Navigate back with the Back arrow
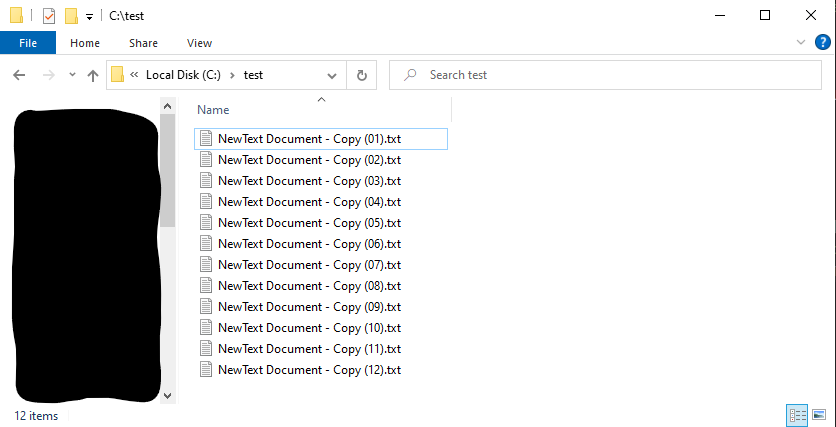Viewport: 836px width, 427px height. 19,75
